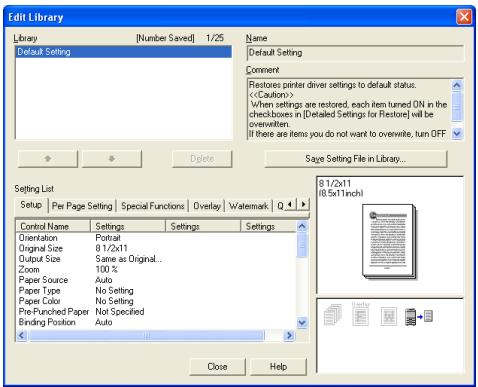Click Comment box scroll up arrow
Image resolution: width=478 pixels, height=387 pixels.
(x=457, y=85)
